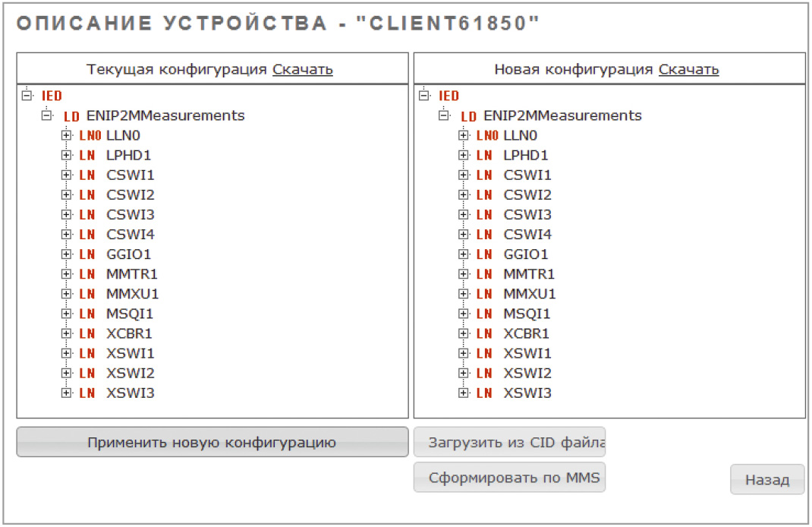Click LN icon beside GGIO1 in new configuration
Image resolution: width=812 pixels, height=527 pixels.
point(484,254)
